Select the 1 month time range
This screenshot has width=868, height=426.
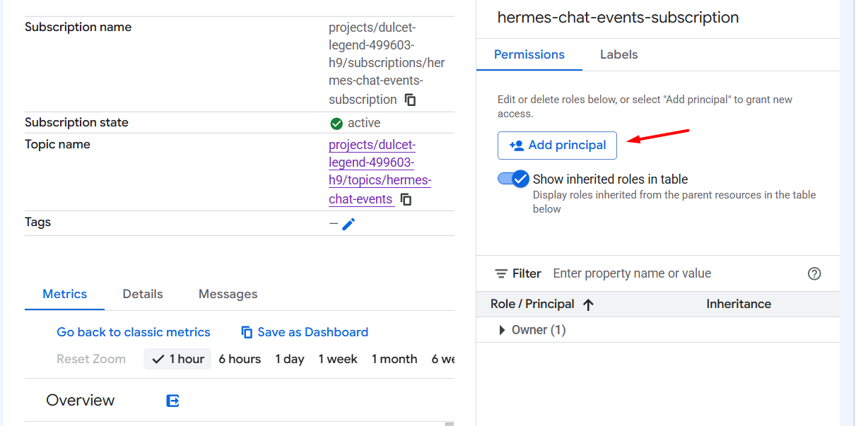[x=394, y=359]
